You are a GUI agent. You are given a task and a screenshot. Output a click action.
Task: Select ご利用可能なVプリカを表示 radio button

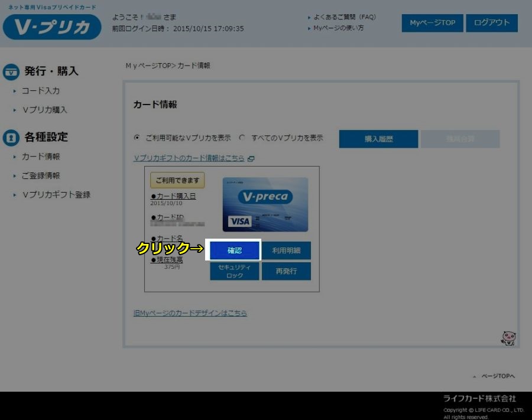(x=137, y=138)
